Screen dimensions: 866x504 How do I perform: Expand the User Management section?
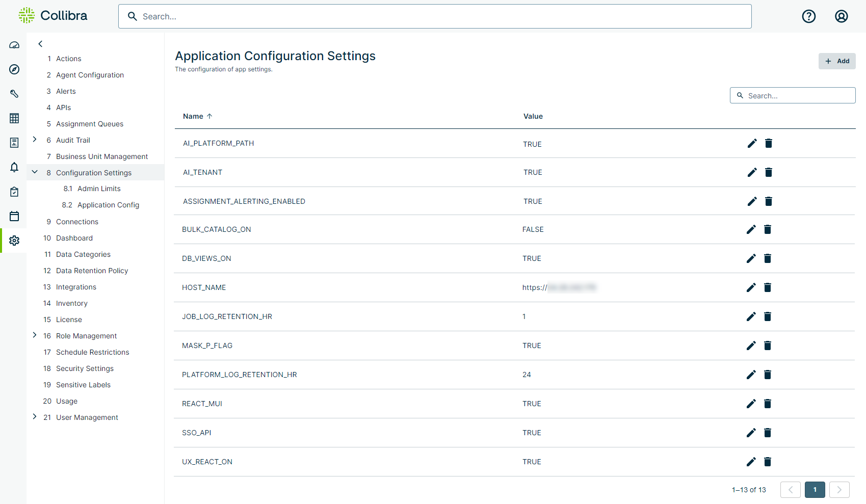click(35, 417)
